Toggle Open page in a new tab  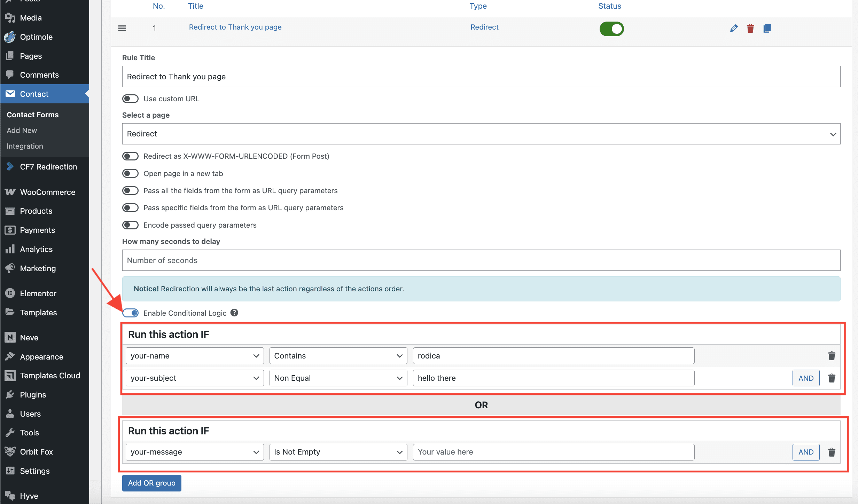click(x=130, y=173)
